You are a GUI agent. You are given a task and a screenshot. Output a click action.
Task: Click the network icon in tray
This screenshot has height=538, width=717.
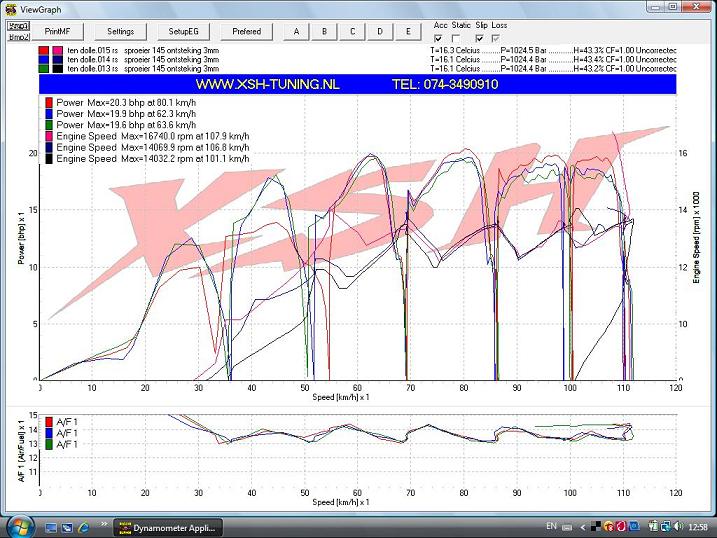666,527
